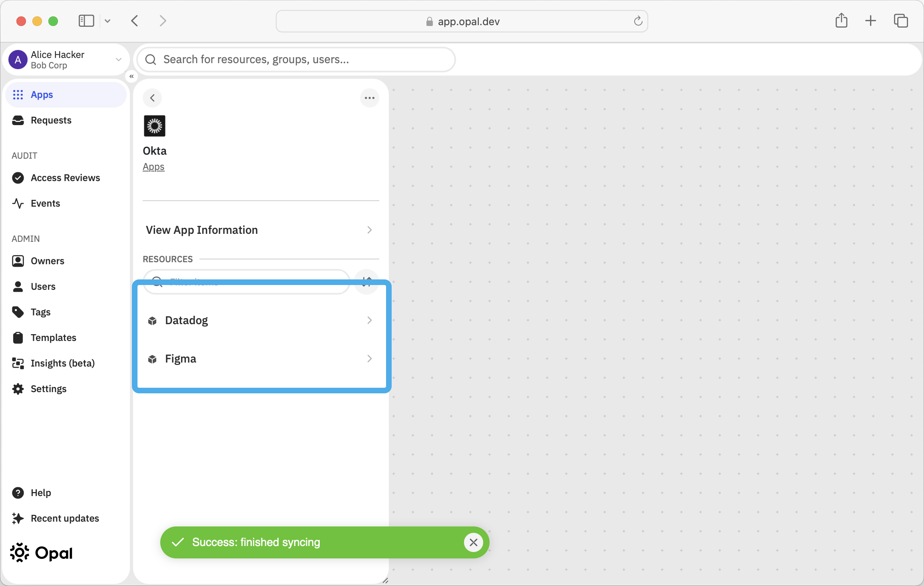Click the Figma cube icon
The image size is (924, 586).
point(152,359)
